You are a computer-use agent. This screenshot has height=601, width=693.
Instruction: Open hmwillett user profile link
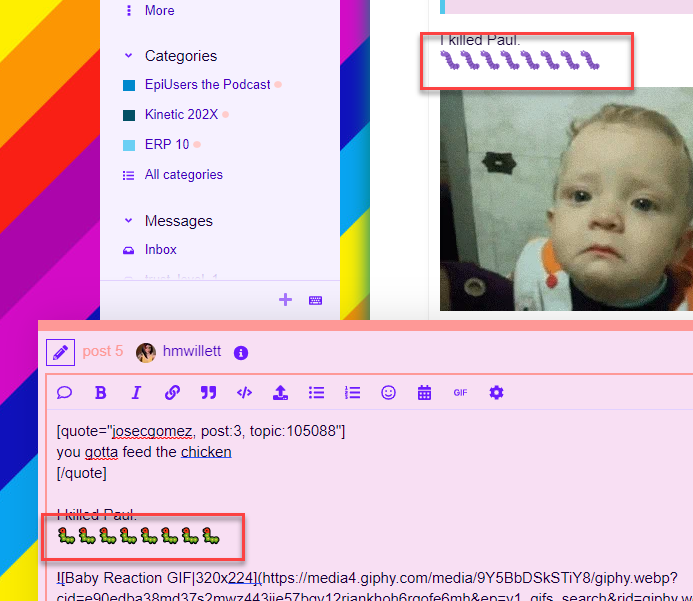point(192,351)
